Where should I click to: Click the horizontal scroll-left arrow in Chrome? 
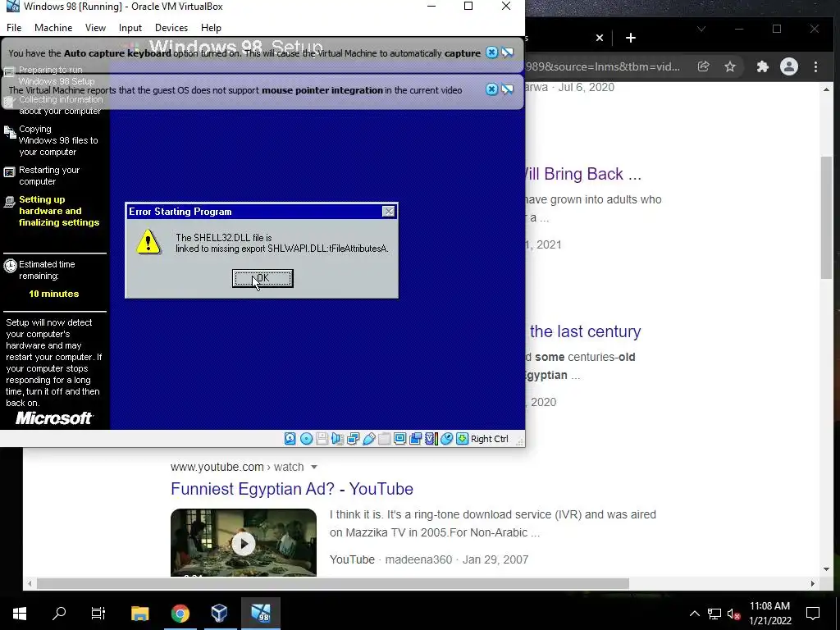click(30, 583)
